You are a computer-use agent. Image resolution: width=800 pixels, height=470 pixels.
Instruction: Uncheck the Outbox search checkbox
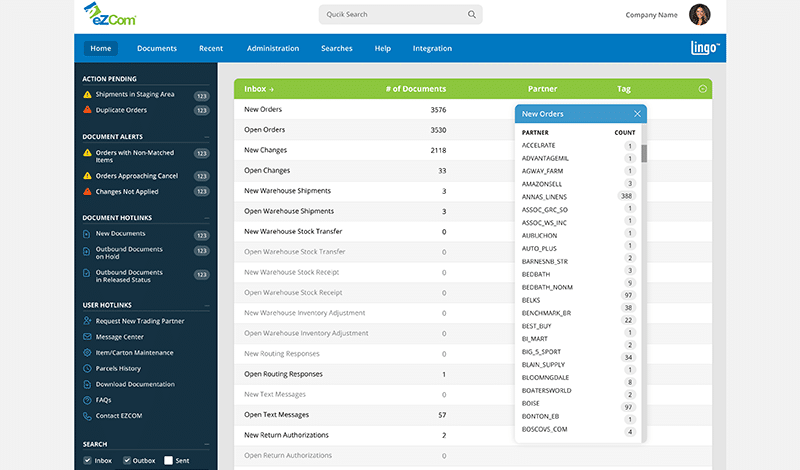coord(127,460)
